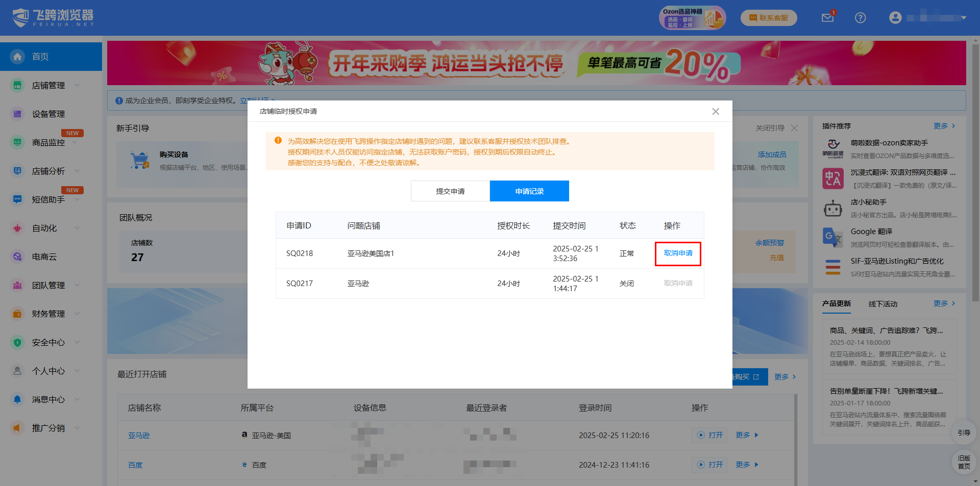980x486 pixels.
Task: Click the user avatar icon
Action: tap(895, 18)
